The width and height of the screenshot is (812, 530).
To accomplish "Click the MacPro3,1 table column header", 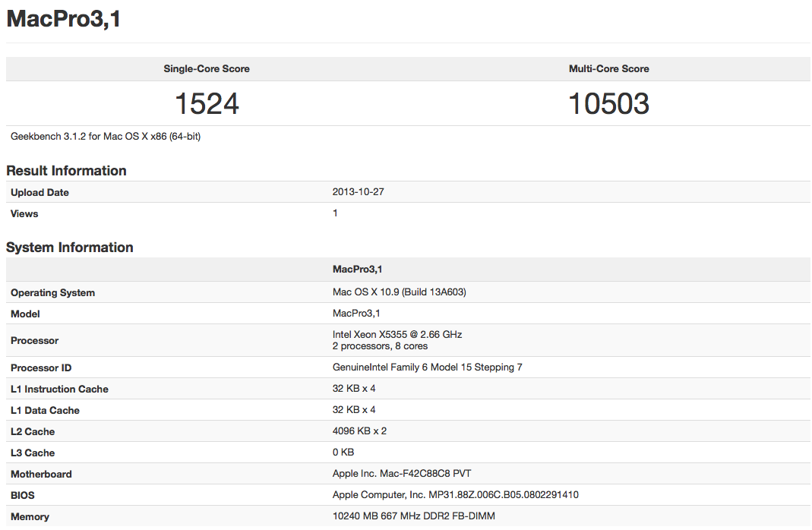I will coord(357,269).
